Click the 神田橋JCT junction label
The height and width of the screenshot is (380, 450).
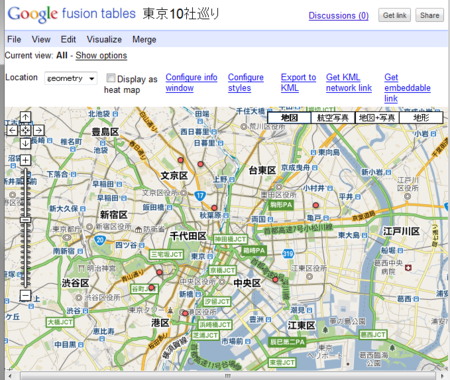230,239
